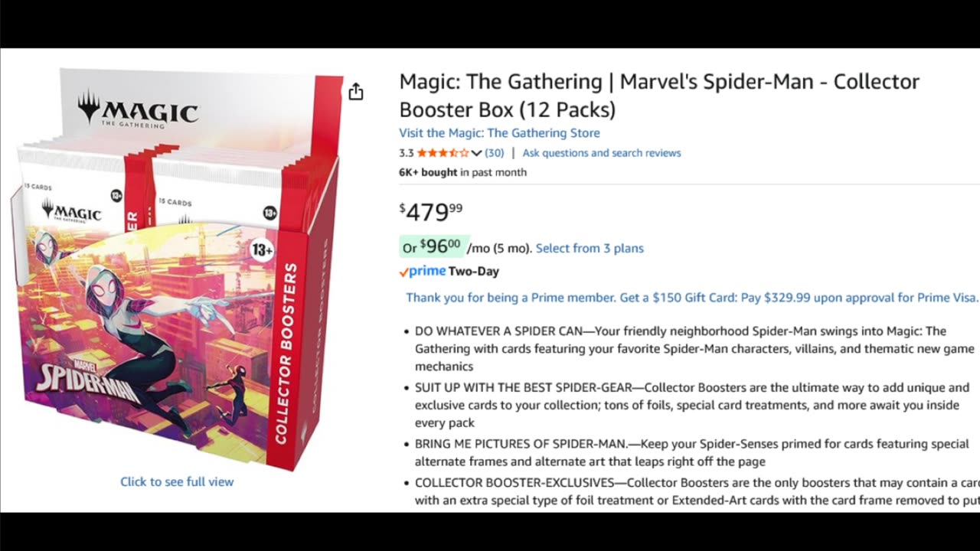
Task: Click the 13+ age badge on box
Action: point(262,249)
